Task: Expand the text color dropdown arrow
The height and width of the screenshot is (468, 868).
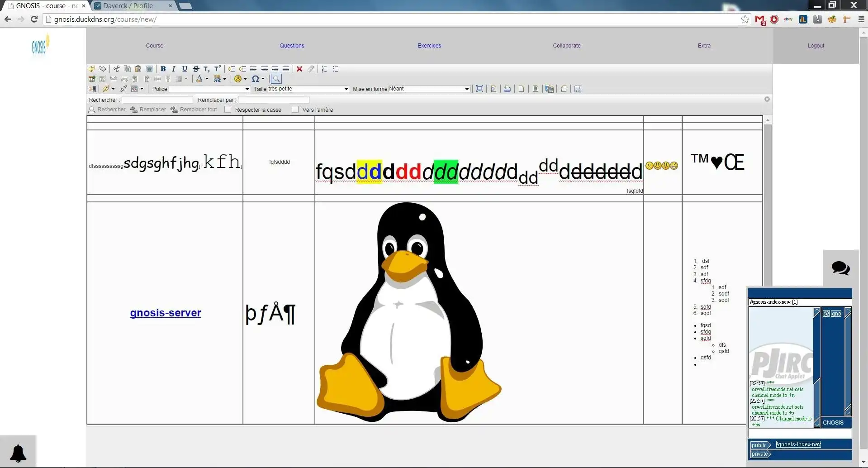Action: pos(207,79)
